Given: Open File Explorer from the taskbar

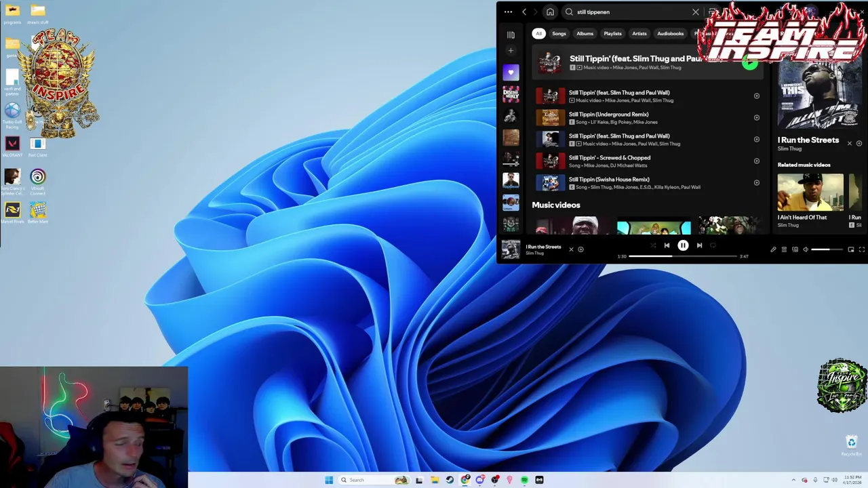Looking at the screenshot, I should coord(434,480).
